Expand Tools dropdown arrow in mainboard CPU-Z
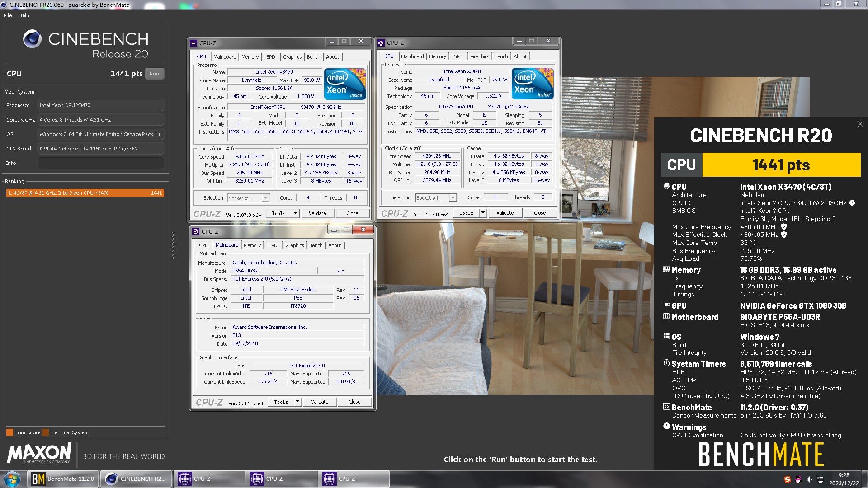868x488 pixels. 297,402
